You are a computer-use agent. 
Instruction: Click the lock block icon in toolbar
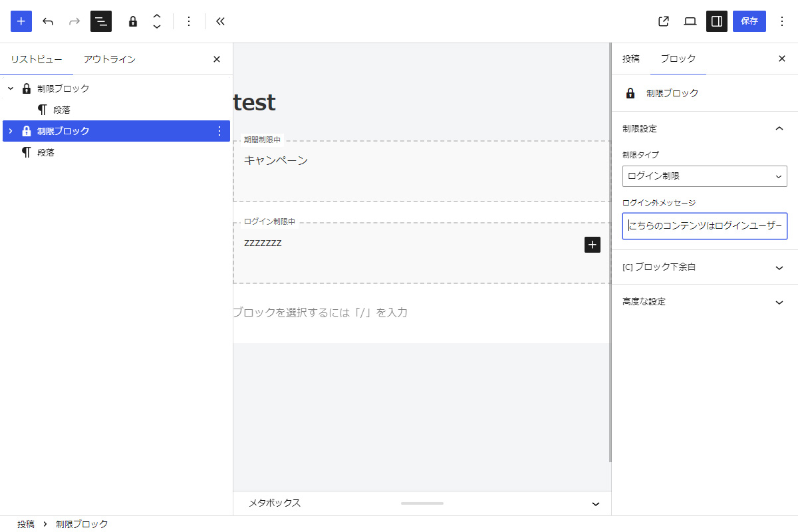click(x=133, y=21)
